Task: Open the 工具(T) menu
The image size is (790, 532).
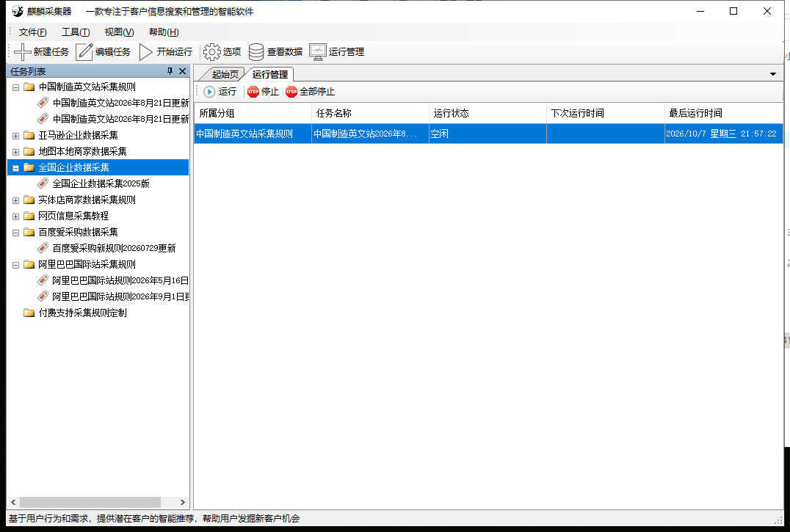Action: (76, 32)
